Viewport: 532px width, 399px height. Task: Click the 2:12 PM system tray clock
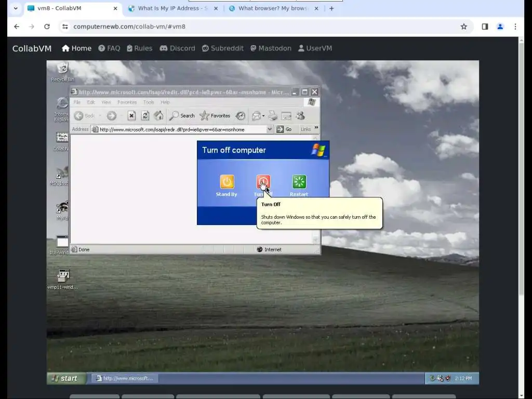point(463,378)
